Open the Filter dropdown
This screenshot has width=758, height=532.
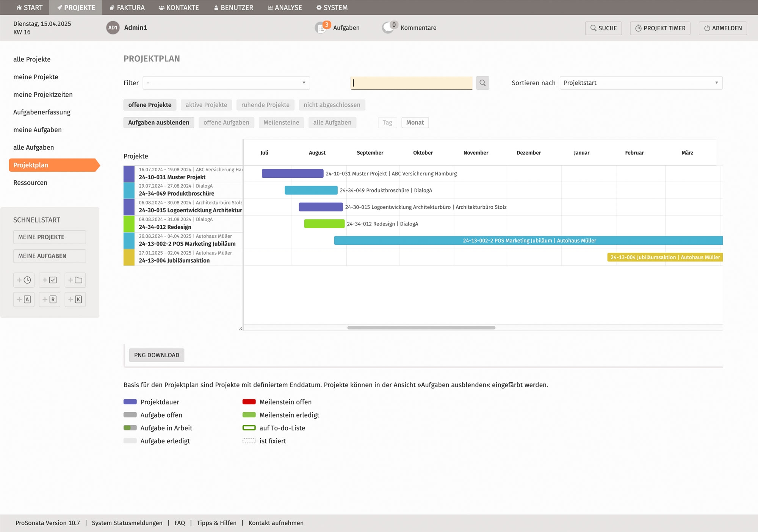click(x=226, y=83)
